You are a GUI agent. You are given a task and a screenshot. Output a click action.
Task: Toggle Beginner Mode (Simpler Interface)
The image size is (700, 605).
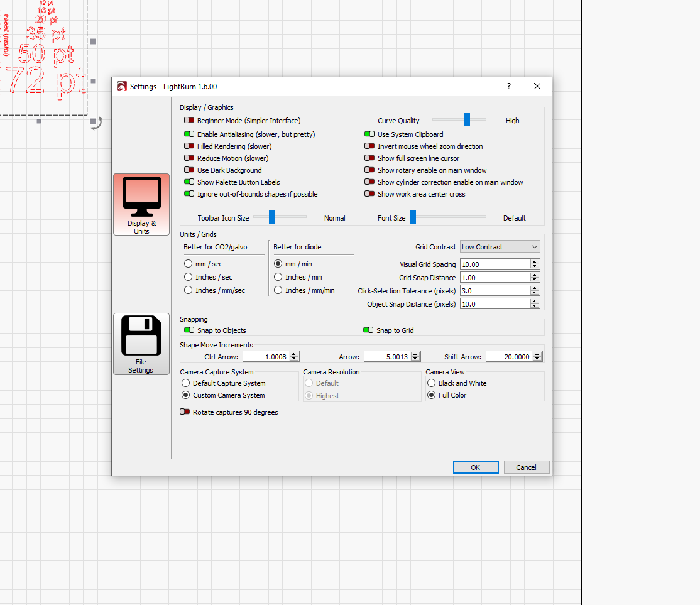tap(189, 121)
